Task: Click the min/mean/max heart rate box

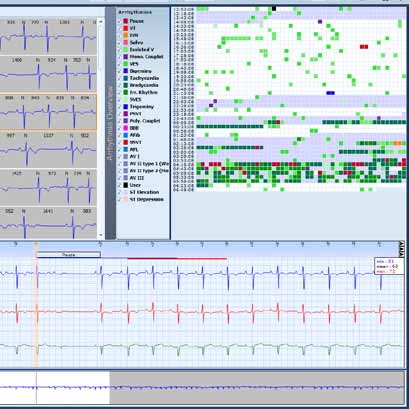Action: (x=389, y=266)
